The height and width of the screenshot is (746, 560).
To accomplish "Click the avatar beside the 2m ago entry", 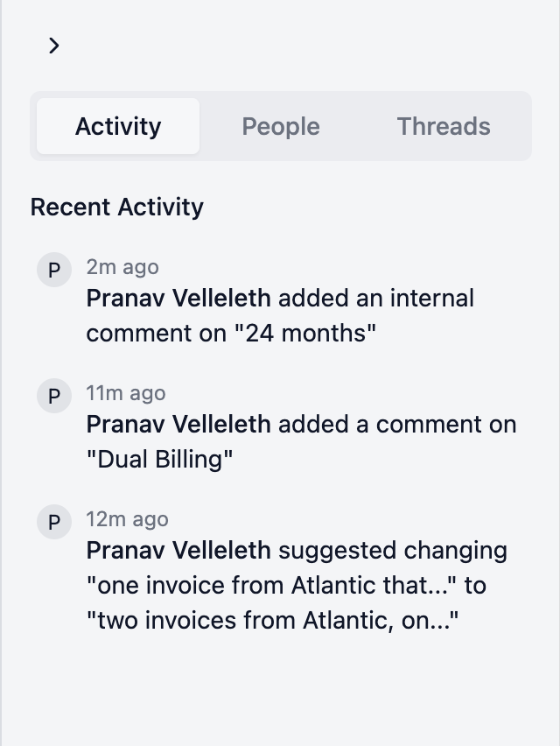I will 54,270.
